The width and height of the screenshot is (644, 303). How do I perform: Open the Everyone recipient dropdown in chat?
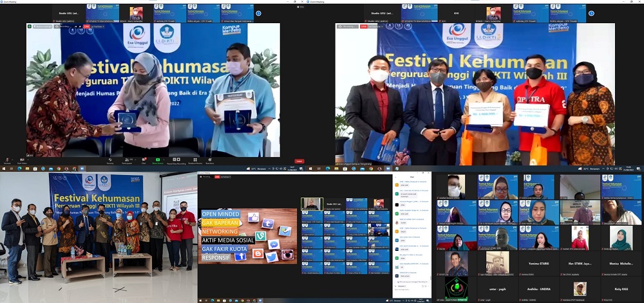pyautogui.click(x=402, y=286)
